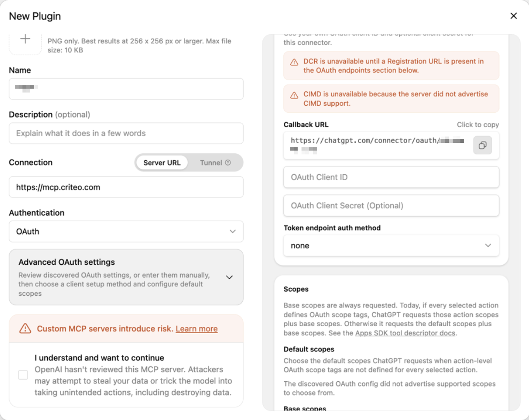This screenshot has height=420, width=529.
Task: Click the warning triangle beside DCR unavailable message
Action: tap(294, 62)
